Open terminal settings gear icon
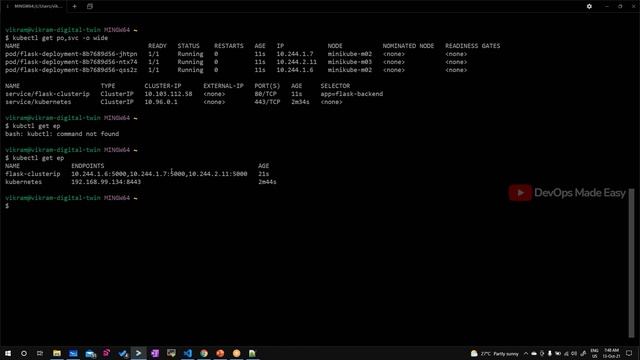The height and width of the screenshot is (360, 640). click(x=589, y=7)
